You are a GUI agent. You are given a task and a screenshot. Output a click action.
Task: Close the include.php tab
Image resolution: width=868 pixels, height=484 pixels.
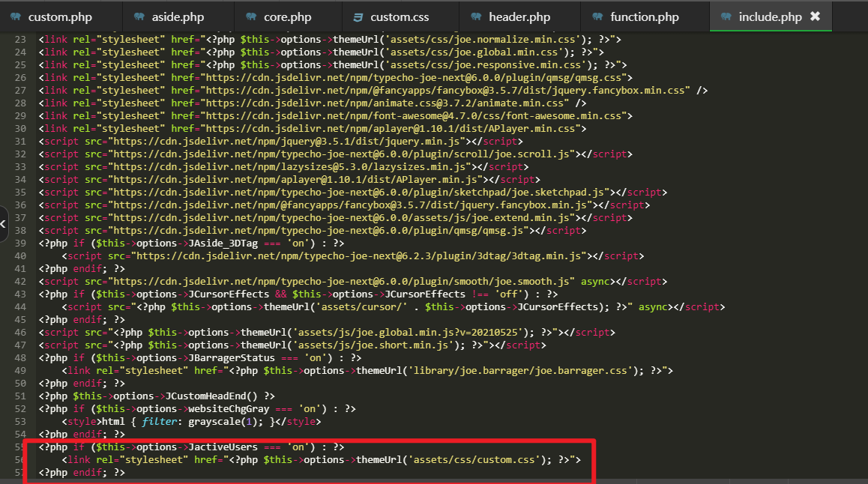point(815,16)
